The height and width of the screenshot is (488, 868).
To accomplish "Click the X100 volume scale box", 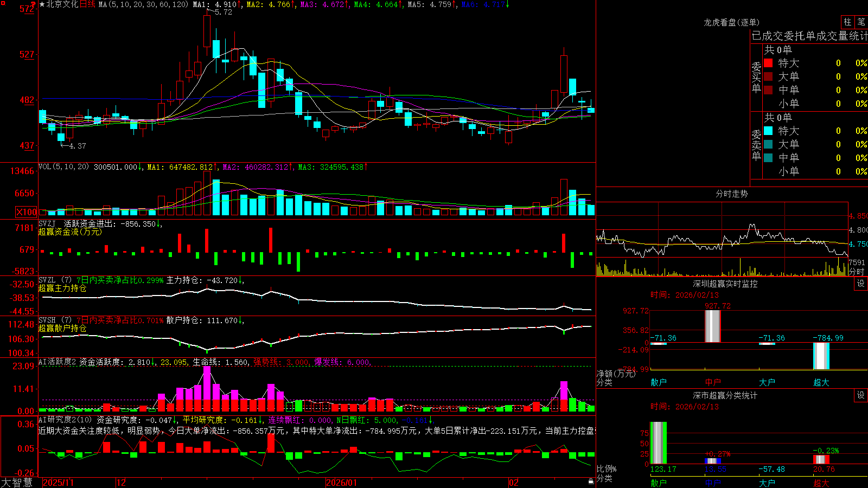I will [26, 212].
